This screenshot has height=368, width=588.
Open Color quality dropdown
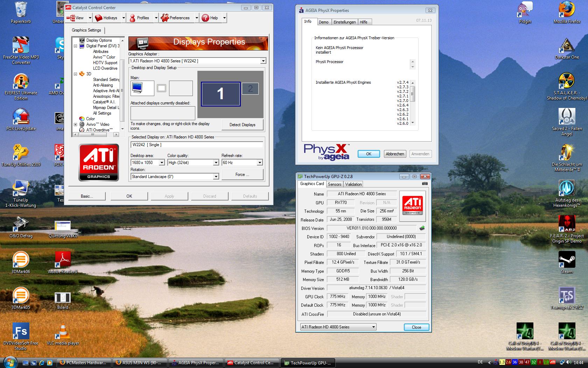pyautogui.click(x=216, y=163)
